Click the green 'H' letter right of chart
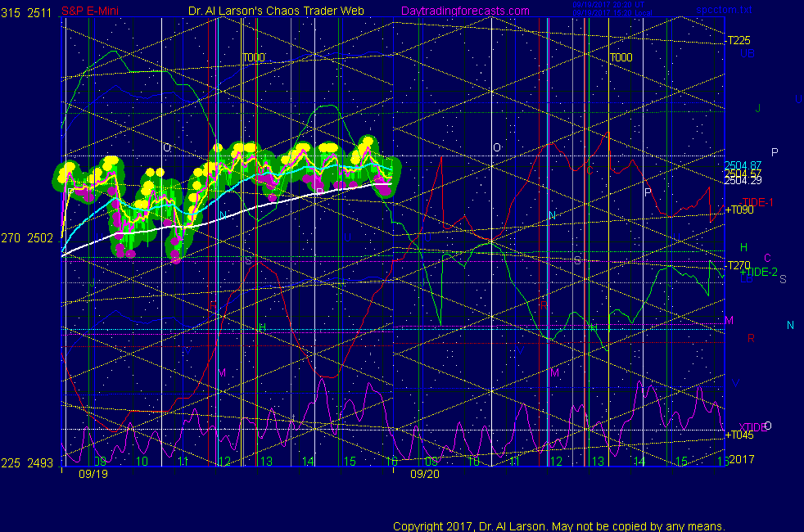Viewport: 804px width, 532px height. click(x=743, y=247)
